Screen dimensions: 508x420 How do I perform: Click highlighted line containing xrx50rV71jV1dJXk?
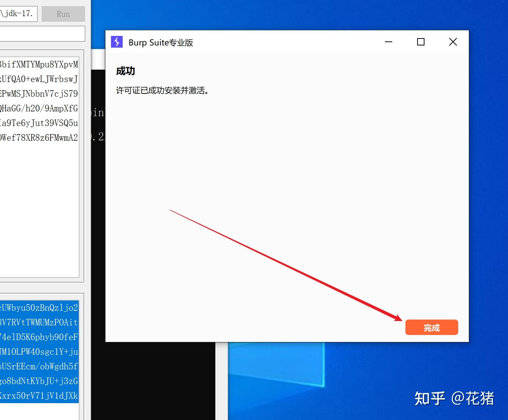click(39, 396)
